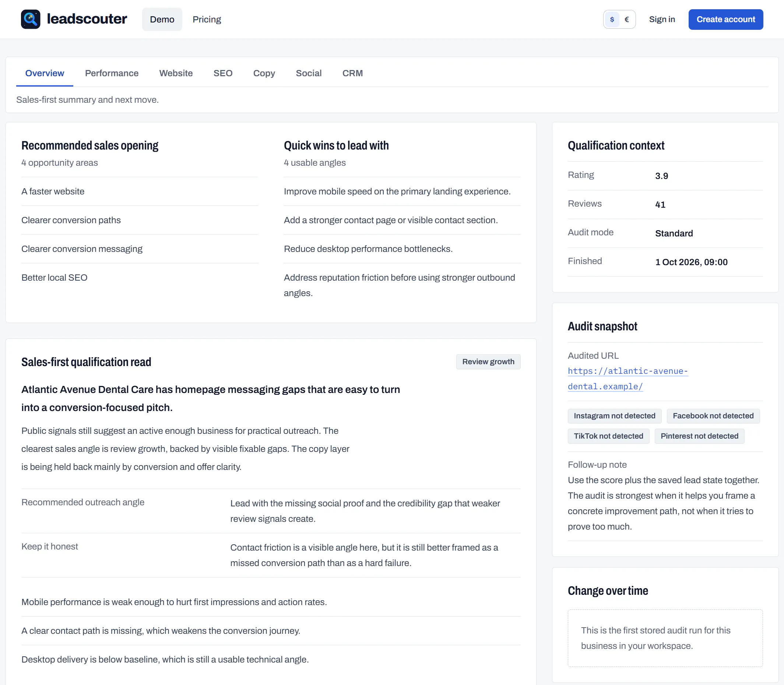Click the Audit mode value Standard

coord(674,233)
